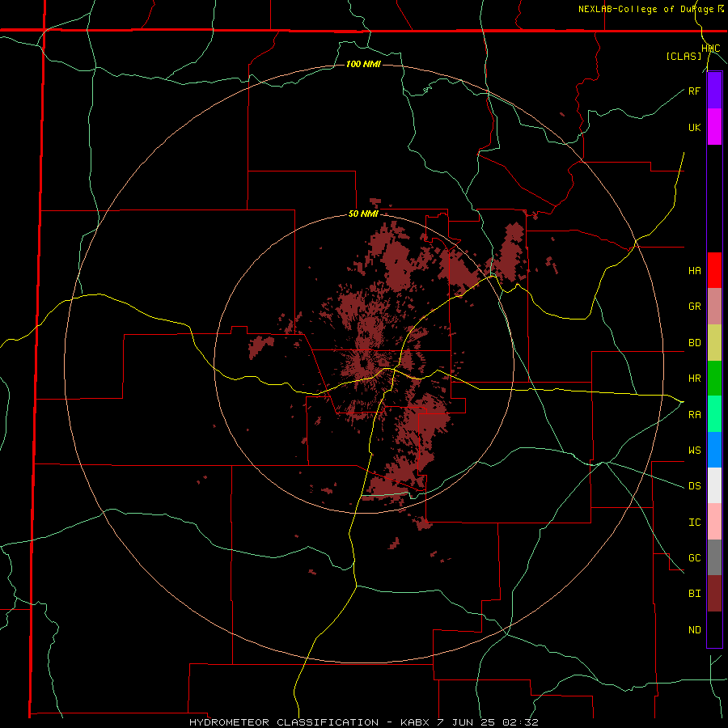The width and height of the screenshot is (728, 728).
Task: Click the ND legend label
Action: click(694, 630)
